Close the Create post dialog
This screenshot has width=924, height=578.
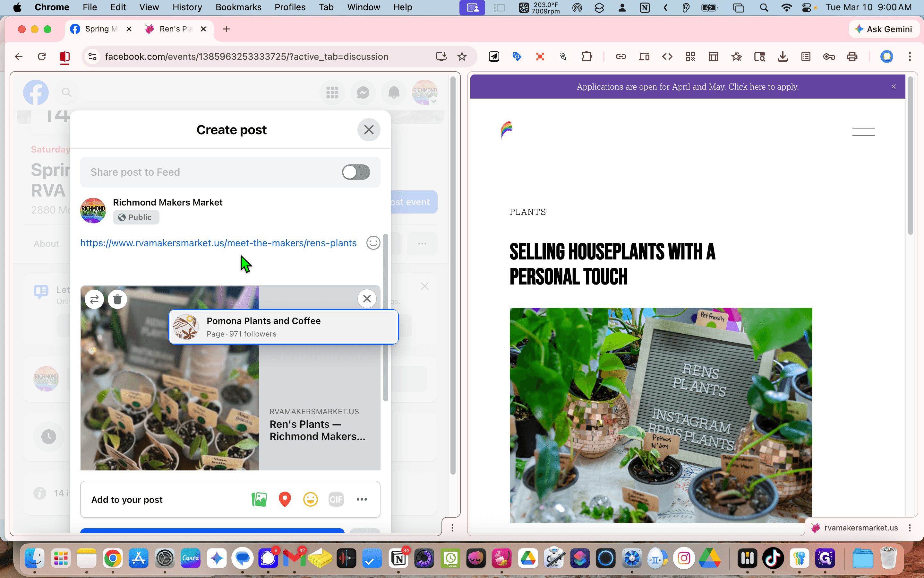pos(368,130)
